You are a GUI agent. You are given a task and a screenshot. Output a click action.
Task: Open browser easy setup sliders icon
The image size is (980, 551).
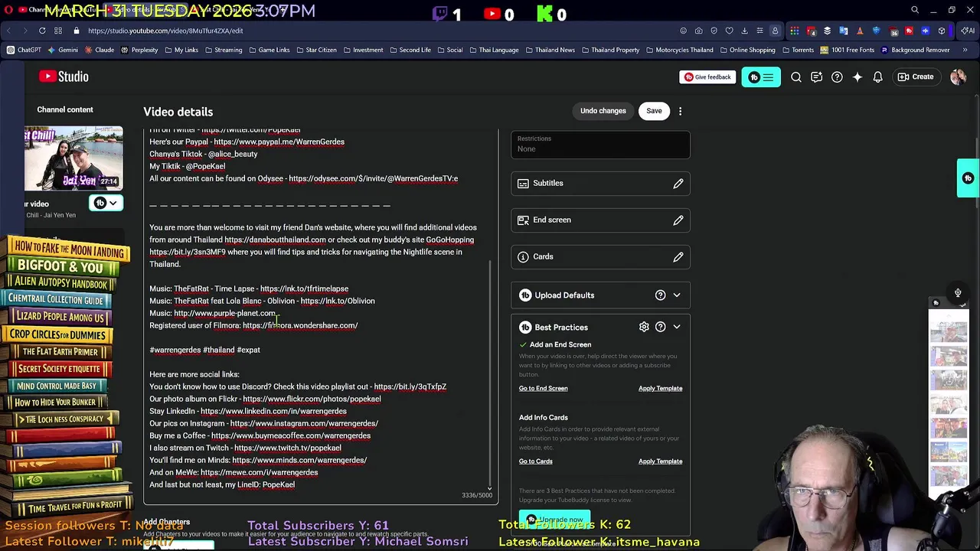coord(759,31)
